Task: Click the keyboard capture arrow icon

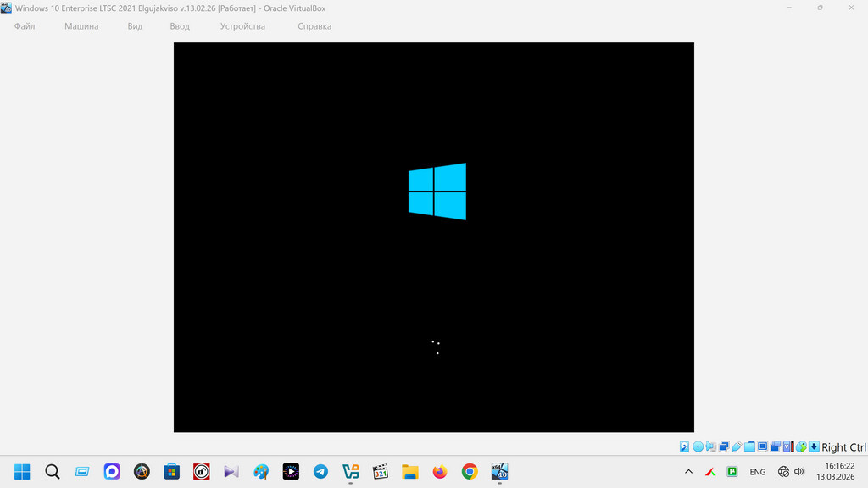Action: tap(814, 446)
